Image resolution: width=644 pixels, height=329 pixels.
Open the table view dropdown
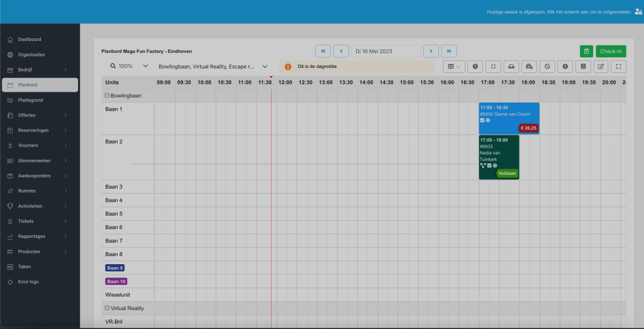[453, 66]
